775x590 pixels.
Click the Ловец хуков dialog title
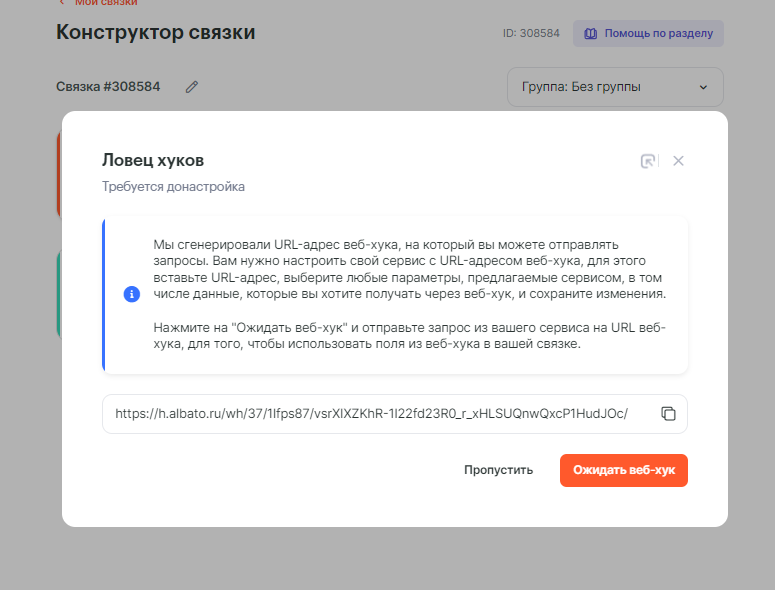pos(153,160)
